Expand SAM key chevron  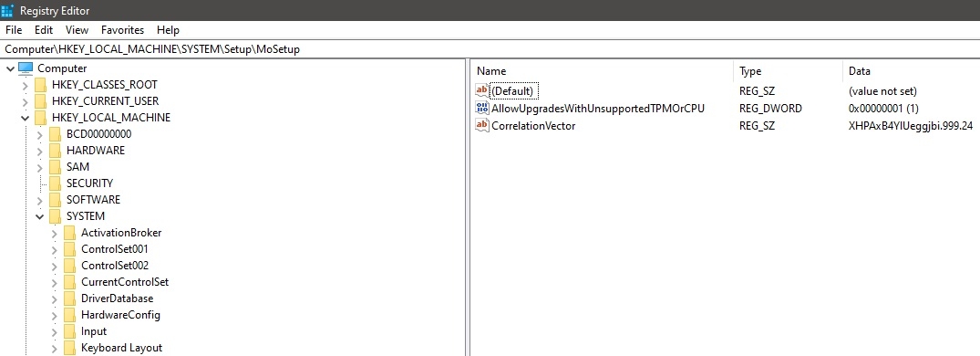(39, 167)
